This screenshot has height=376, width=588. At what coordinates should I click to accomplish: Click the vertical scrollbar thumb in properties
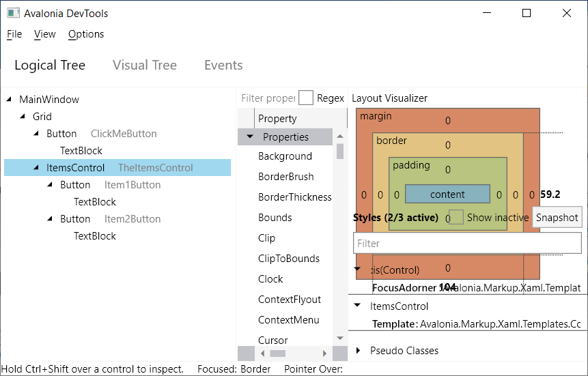coord(340,151)
